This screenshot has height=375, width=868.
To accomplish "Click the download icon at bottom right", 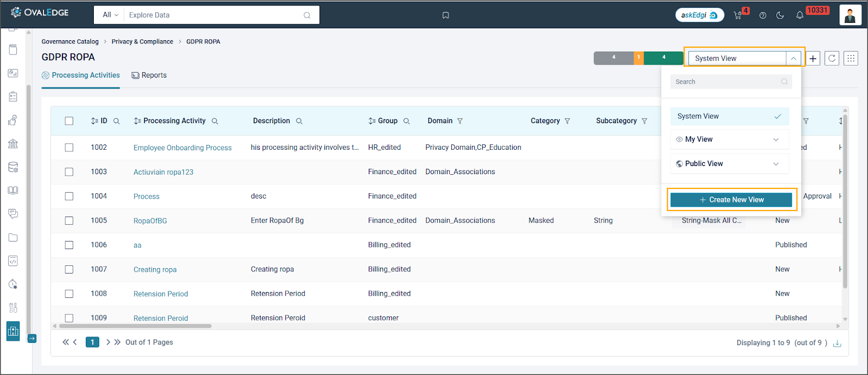I will (837, 343).
